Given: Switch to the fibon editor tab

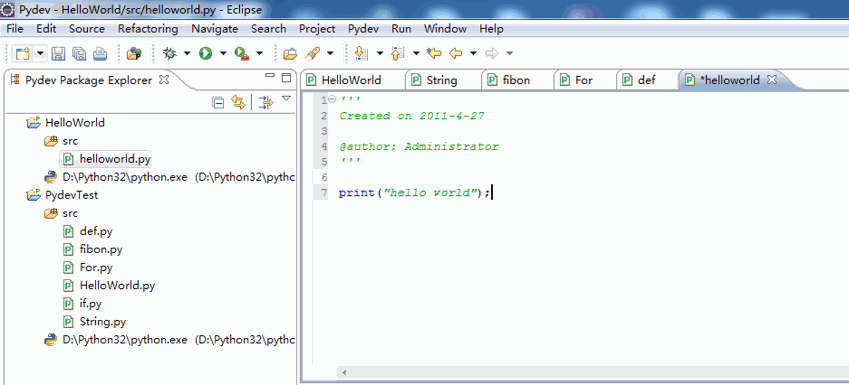Looking at the screenshot, I should 517,80.
